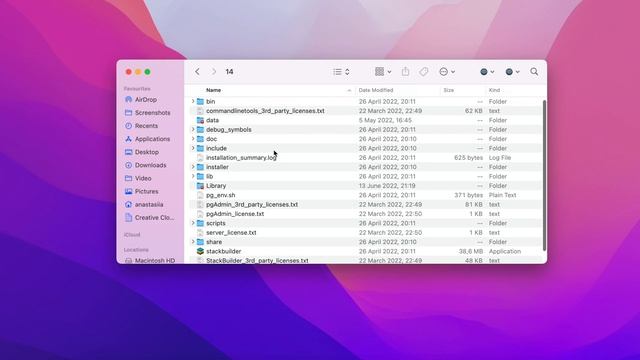Expand the lib folder
Screen dimensions: 640x360
pyautogui.click(x=193, y=176)
